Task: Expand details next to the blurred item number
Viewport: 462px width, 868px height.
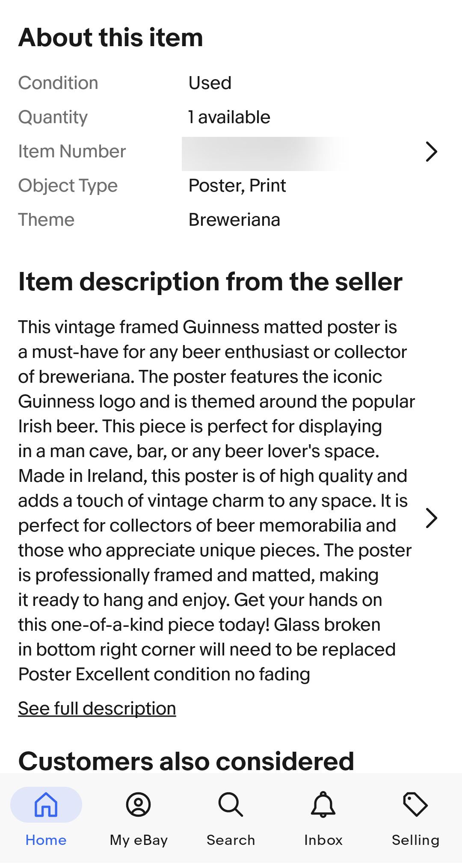Action: pos(432,151)
